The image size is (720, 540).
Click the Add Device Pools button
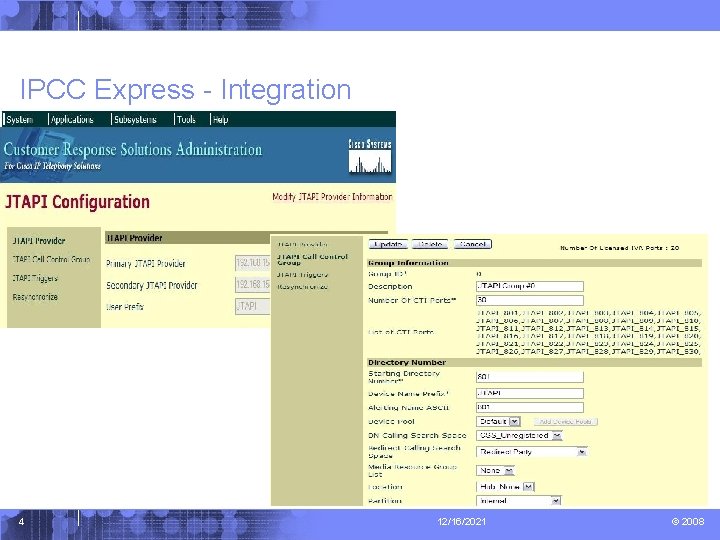click(x=566, y=422)
